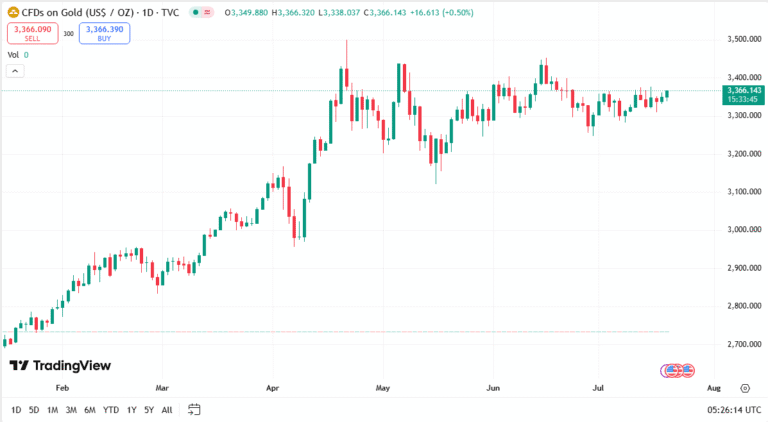
Task: Show the 6M time range
Action: pos(90,410)
